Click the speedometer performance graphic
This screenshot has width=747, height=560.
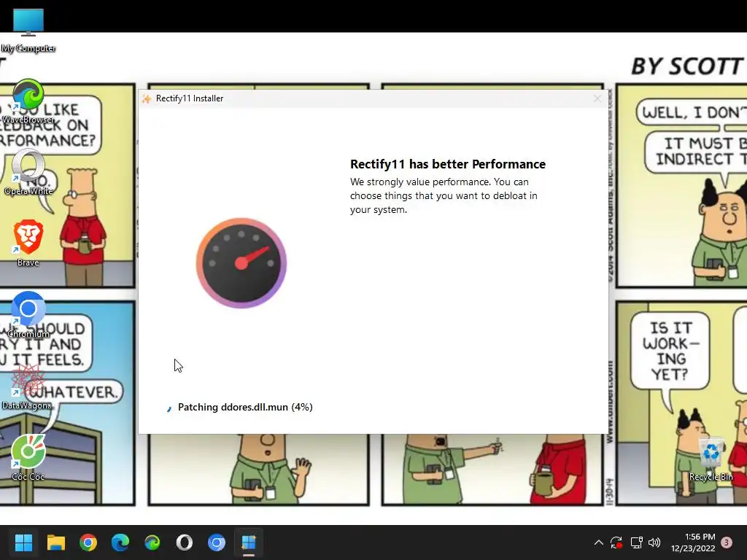tap(241, 262)
